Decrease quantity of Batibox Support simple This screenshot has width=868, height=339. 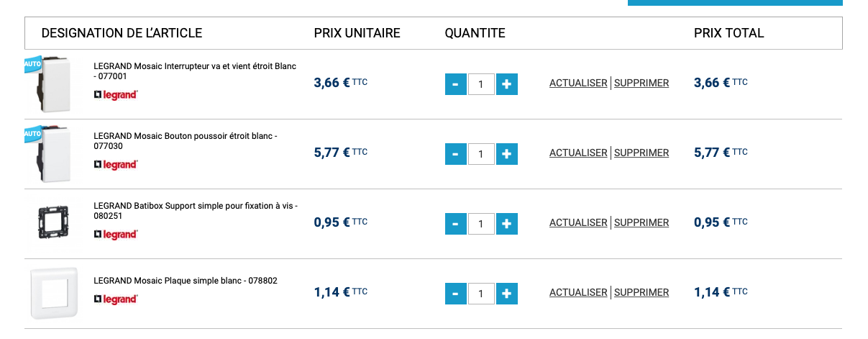point(455,224)
